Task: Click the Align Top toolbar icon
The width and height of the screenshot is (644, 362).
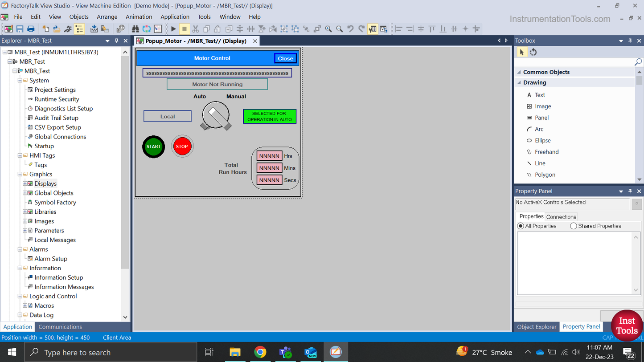Action: pyautogui.click(x=432, y=29)
